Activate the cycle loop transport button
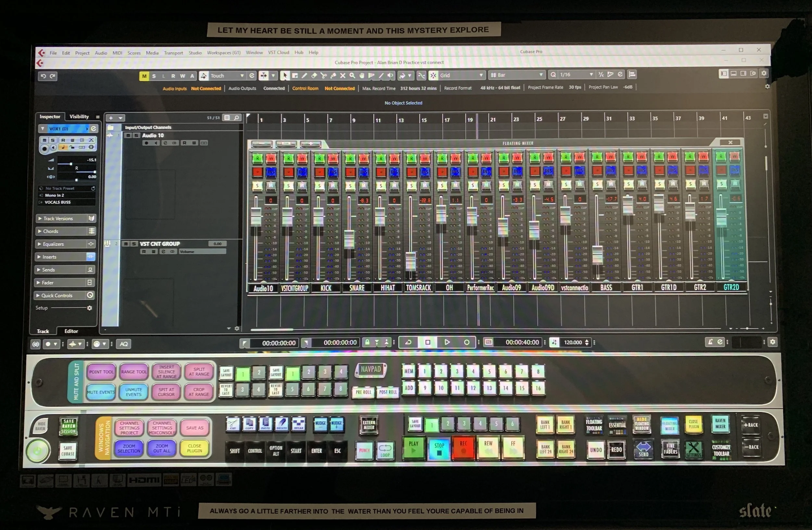812x530 pixels. (x=408, y=342)
